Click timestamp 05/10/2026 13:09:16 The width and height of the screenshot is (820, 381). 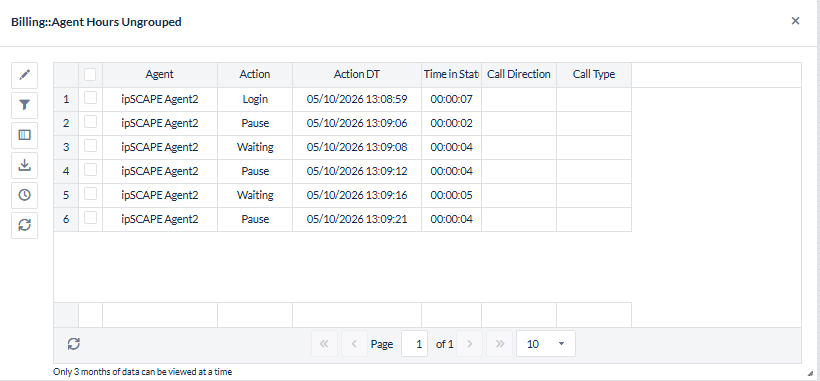357,195
